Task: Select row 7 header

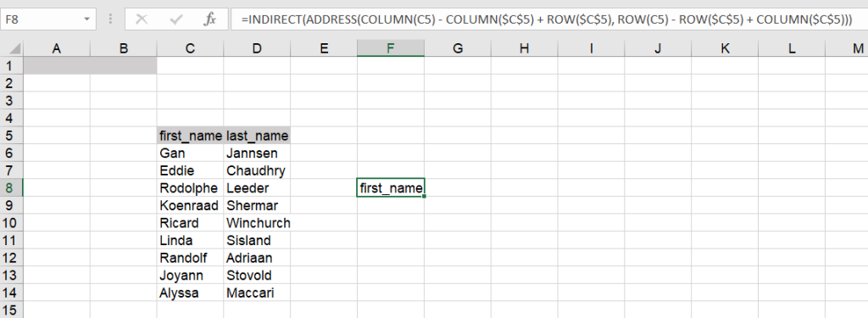Action: tap(11, 170)
